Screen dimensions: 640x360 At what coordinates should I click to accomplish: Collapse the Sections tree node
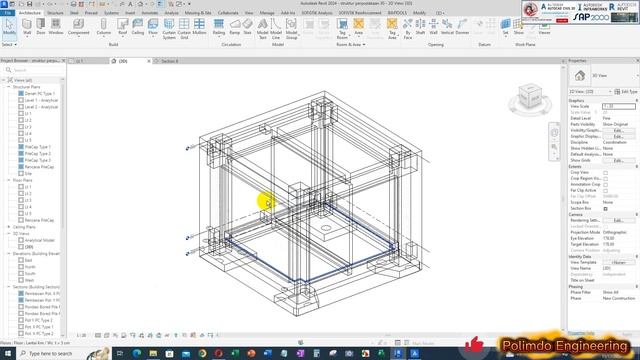tap(9, 287)
